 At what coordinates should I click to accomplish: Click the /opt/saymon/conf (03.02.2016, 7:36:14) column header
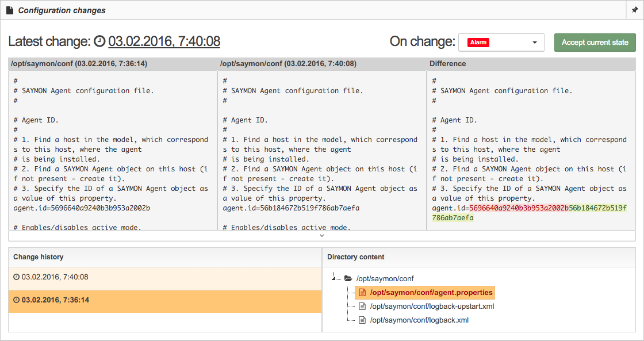79,64
